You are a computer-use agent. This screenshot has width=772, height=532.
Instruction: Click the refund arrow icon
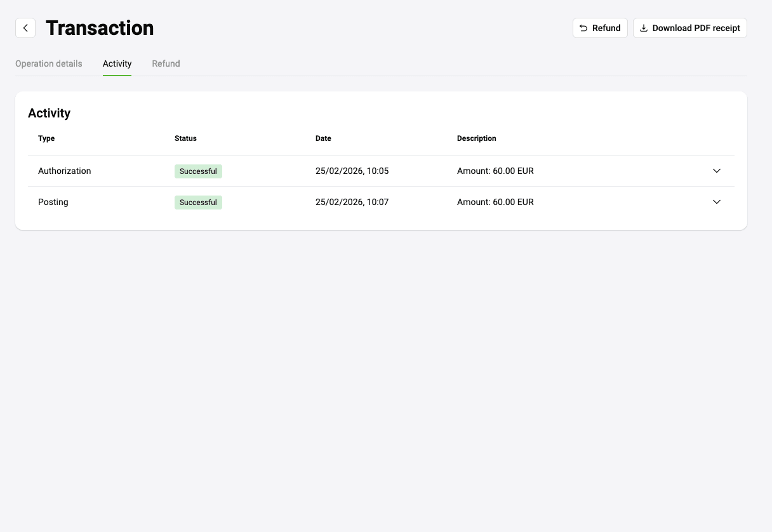coord(583,28)
